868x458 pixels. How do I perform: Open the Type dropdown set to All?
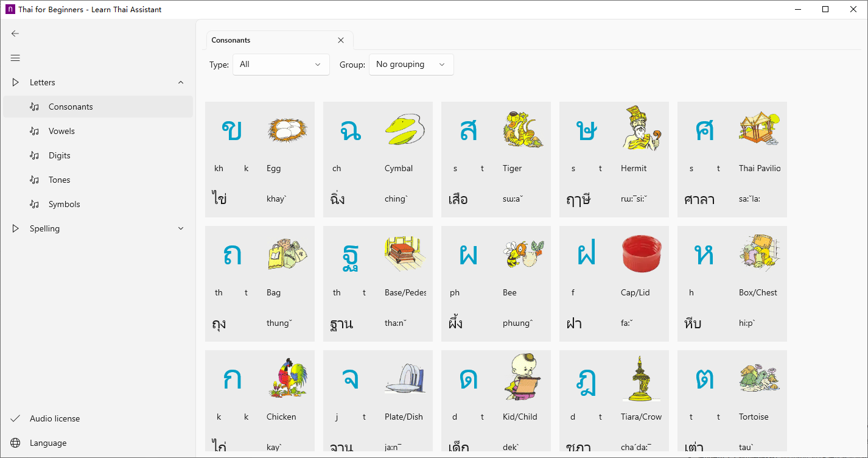[281, 65]
